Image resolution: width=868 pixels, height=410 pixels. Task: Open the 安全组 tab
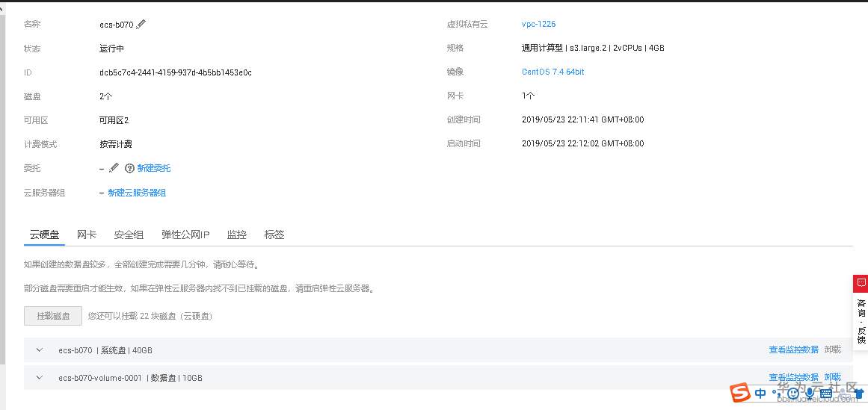click(x=129, y=234)
